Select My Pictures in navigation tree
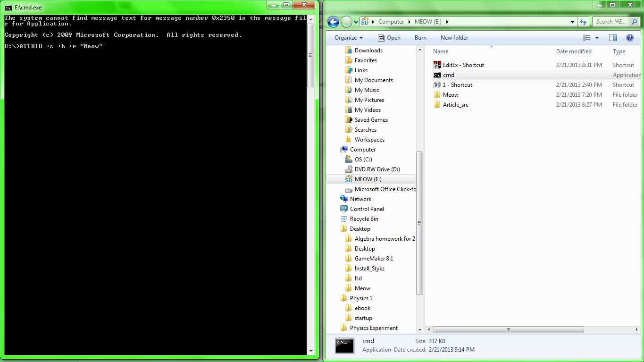 point(369,100)
